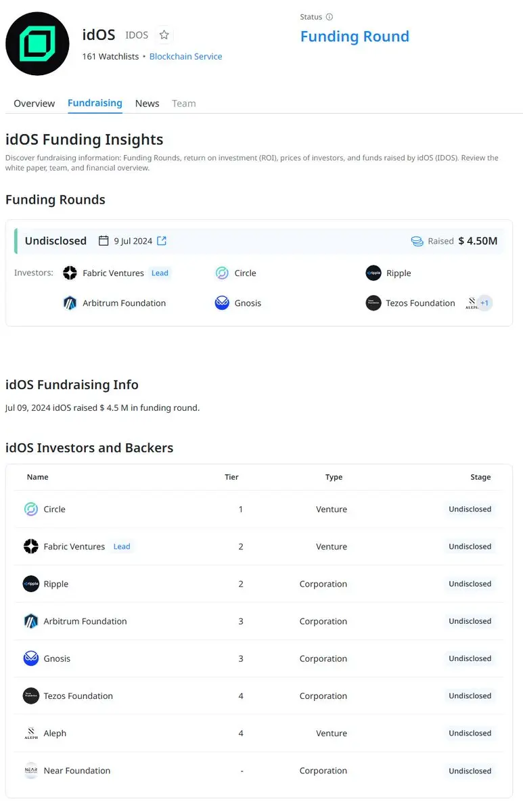Image resolution: width=523 pixels, height=812 pixels.
Task: Click the idOS green square logo
Action: [x=37, y=44]
